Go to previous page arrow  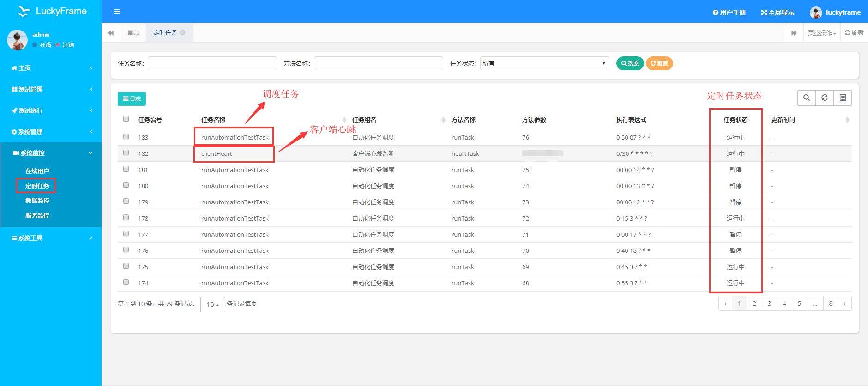coord(725,303)
